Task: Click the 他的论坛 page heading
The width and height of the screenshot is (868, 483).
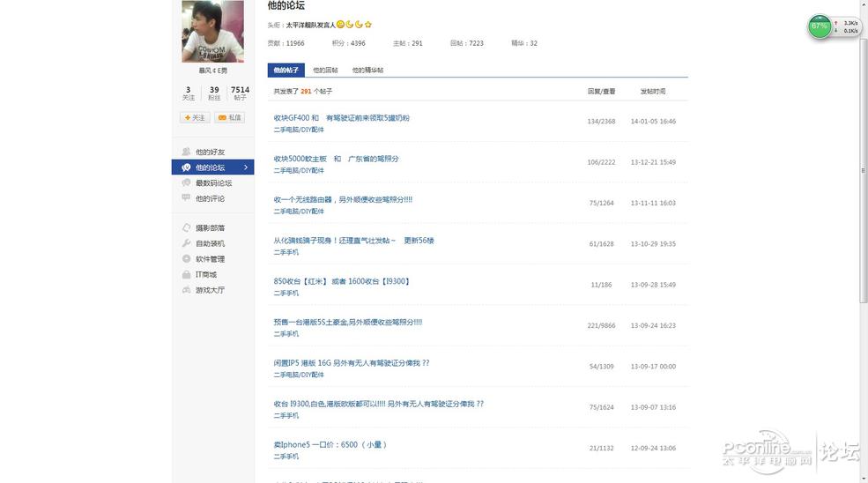Action: pos(286,5)
